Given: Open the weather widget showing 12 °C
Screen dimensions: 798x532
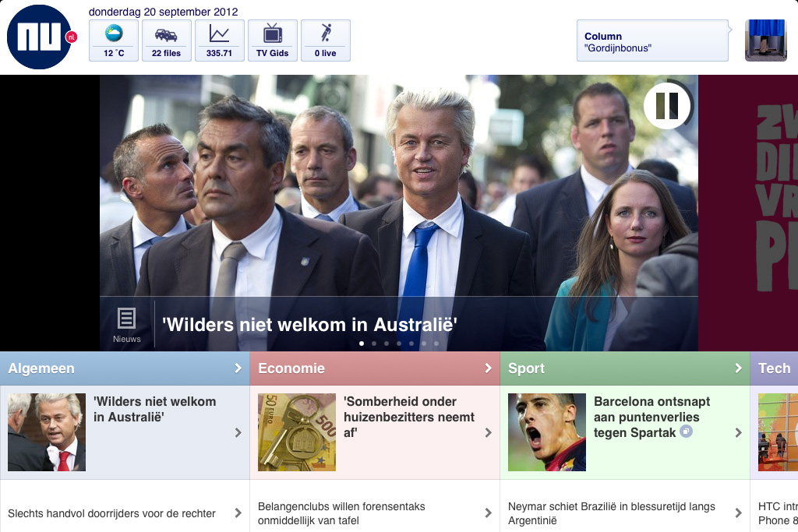Looking at the screenshot, I should [114, 41].
